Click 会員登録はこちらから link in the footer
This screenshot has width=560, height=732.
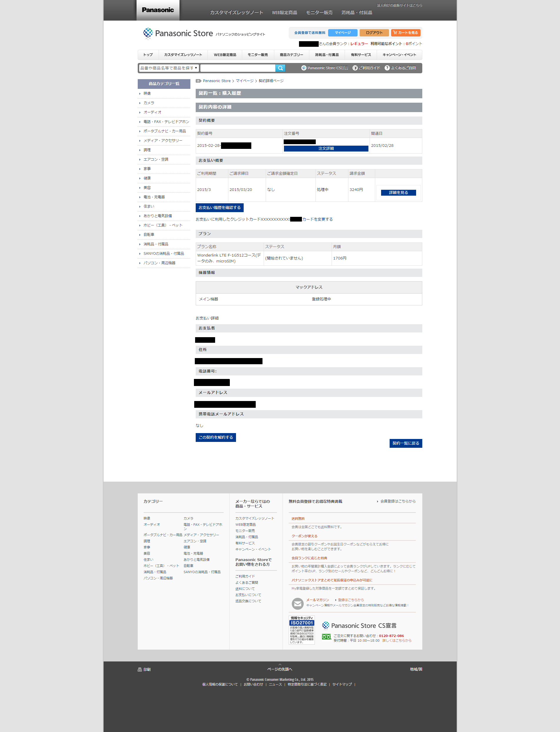click(398, 501)
